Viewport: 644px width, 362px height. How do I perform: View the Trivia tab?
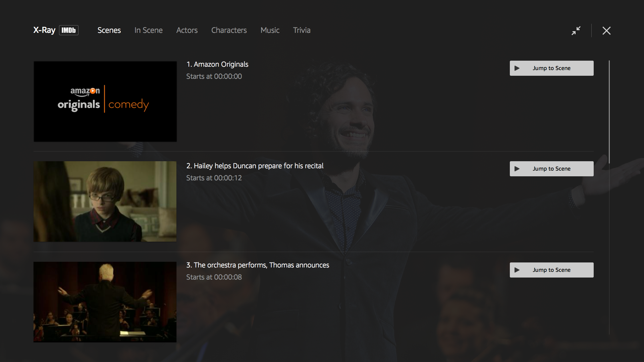coord(302,30)
